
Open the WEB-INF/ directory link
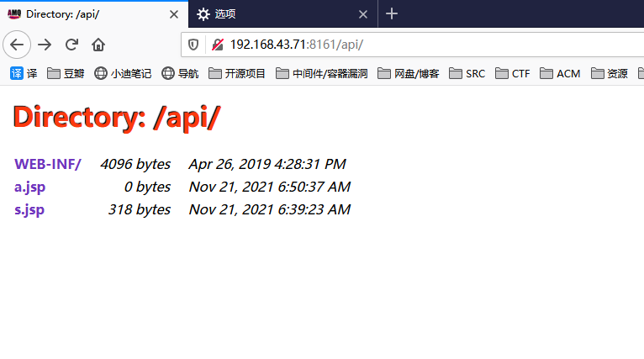(48, 164)
